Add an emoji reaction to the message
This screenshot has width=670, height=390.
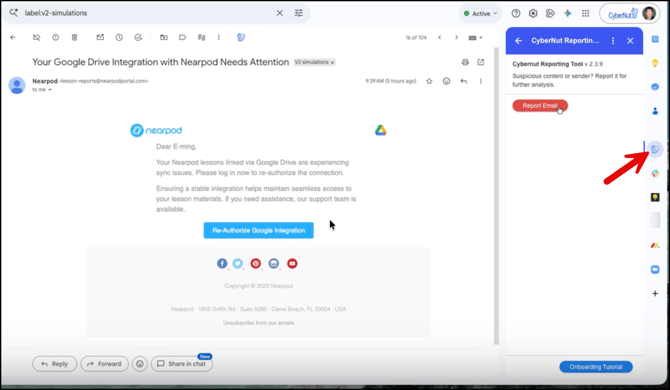tap(447, 81)
